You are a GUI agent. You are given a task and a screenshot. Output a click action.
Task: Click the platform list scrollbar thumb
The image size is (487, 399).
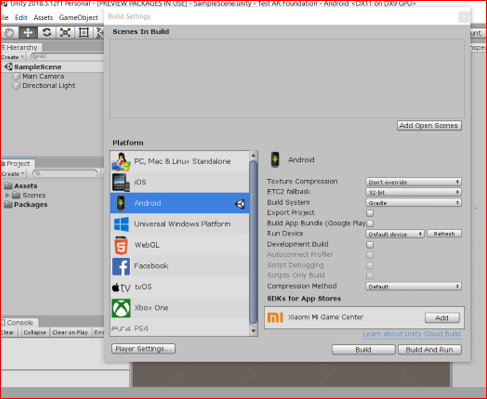click(x=253, y=242)
